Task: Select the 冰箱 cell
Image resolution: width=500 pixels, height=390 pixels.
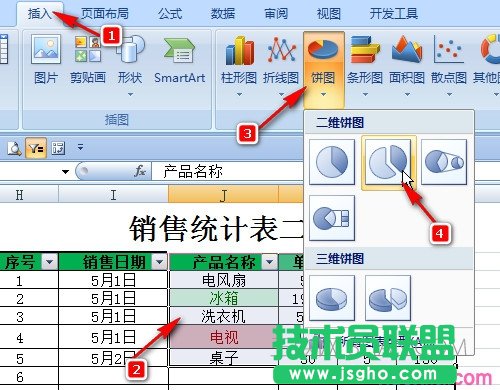Action: coord(224,298)
